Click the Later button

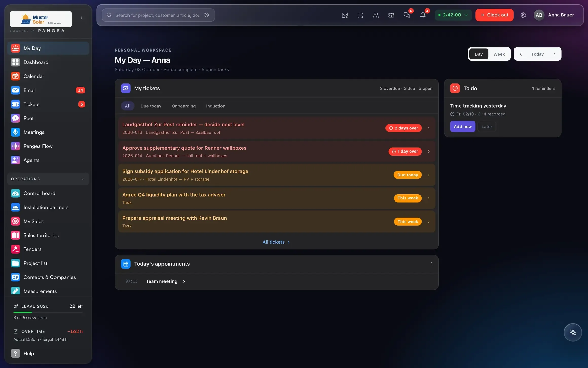click(487, 126)
